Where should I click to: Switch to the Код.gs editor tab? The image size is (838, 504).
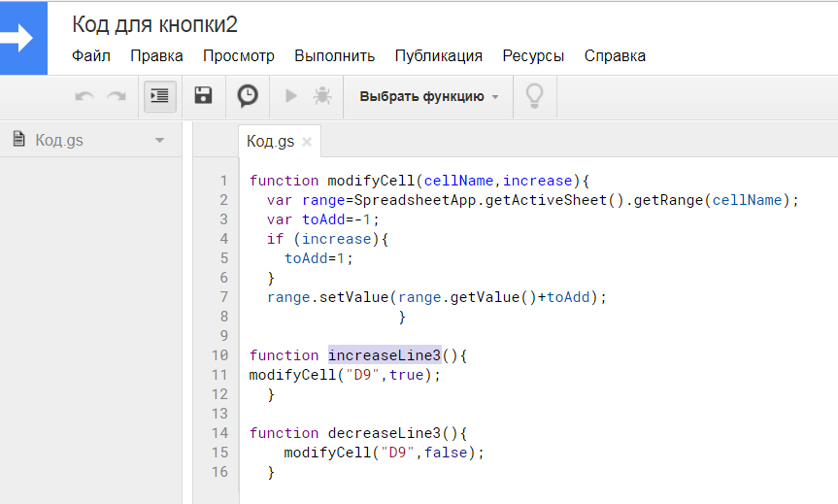coord(270,141)
